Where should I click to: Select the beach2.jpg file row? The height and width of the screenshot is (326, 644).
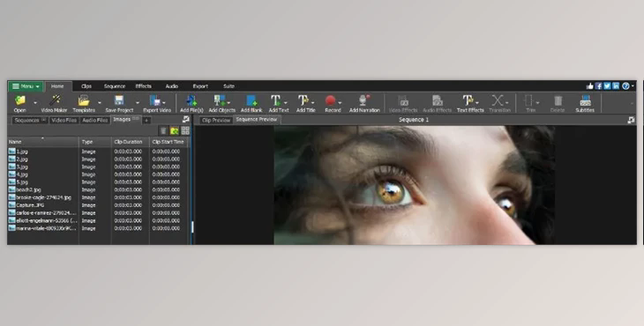tap(99, 189)
